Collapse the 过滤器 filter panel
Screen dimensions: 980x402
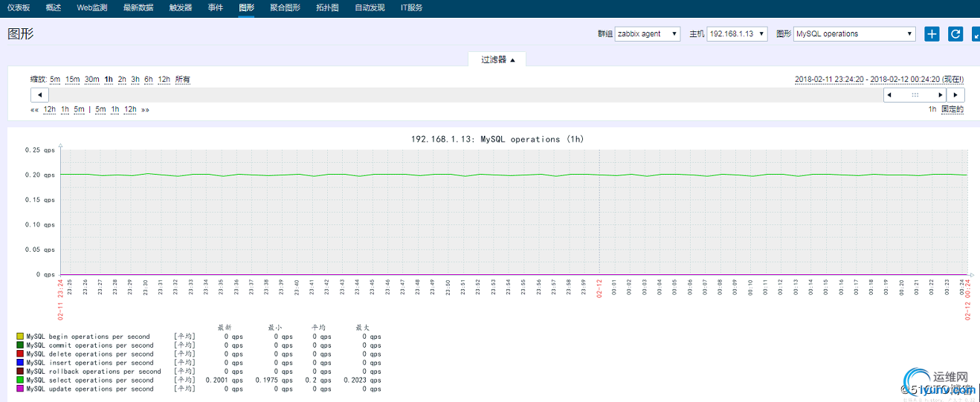tap(497, 59)
